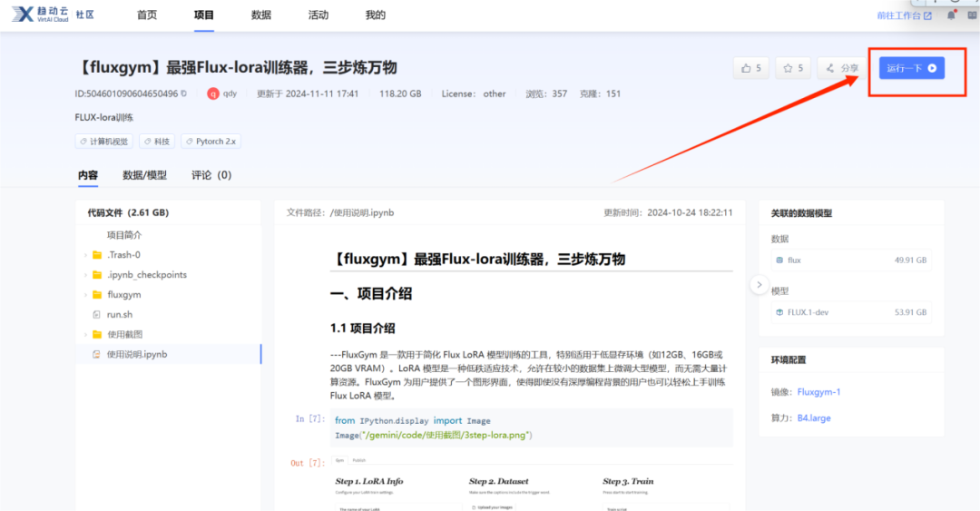The height and width of the screenshot is (511, 980).
Task: Click the flux dataset icon
Action: (x=779, y=260)
